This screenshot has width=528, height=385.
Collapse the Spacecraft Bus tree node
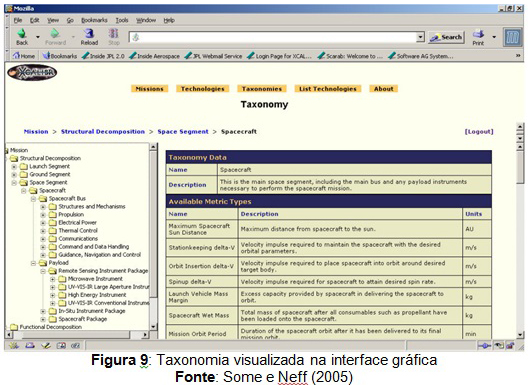[x=33, y=199]
